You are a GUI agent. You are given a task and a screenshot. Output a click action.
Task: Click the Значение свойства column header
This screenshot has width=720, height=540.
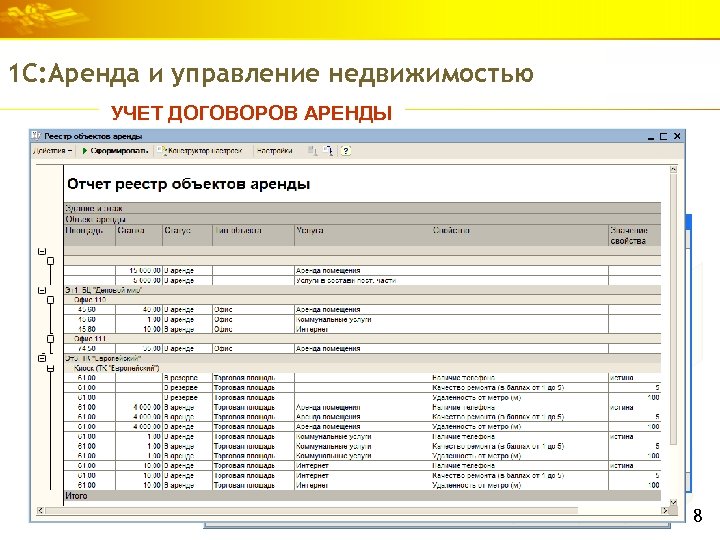635,235
